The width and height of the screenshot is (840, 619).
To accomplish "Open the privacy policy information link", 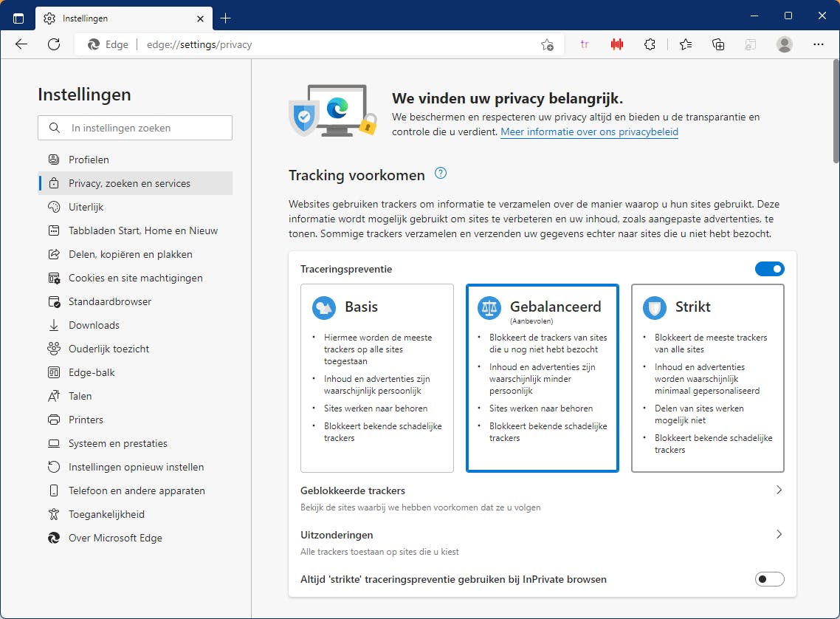I will [589, 132].
